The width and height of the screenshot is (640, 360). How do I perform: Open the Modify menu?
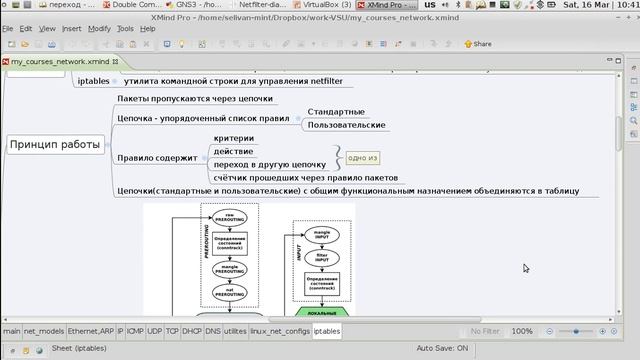(99, 29)
